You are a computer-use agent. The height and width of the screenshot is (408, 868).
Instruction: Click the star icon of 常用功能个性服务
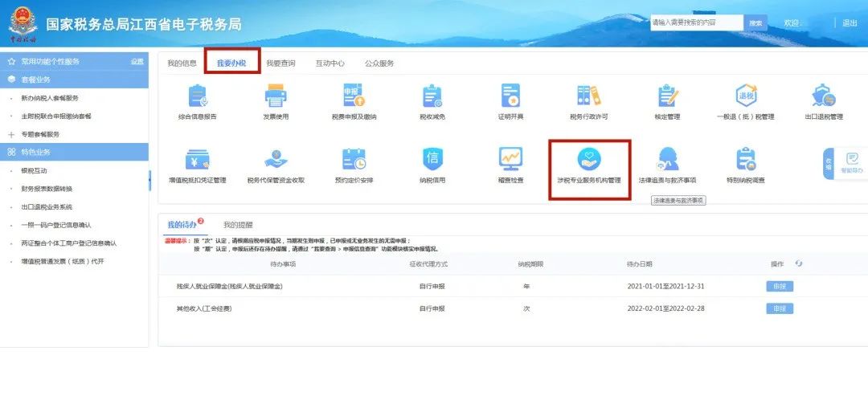pyautogui.click(x=11, y=61)
